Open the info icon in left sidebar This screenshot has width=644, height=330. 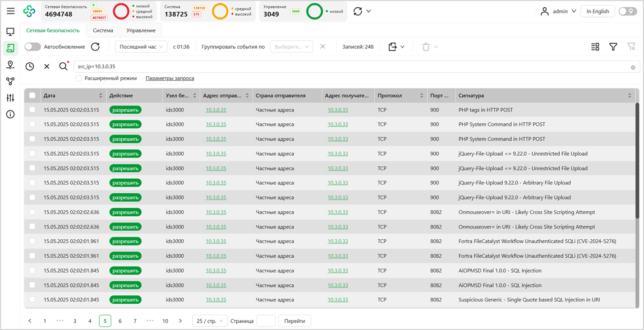click(x=10, y=114)
